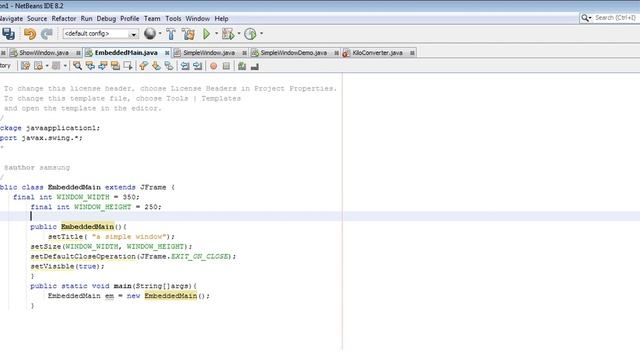Expand the Run Project dropdown arrow
Image resolution: width=640 pixels, height=360 pixels.
216,33
